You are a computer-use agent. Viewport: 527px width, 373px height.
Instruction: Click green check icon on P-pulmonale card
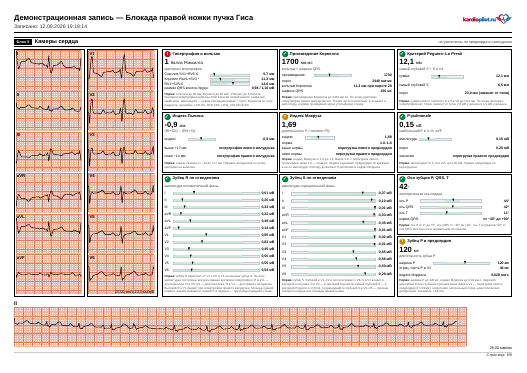coord(402,117)
